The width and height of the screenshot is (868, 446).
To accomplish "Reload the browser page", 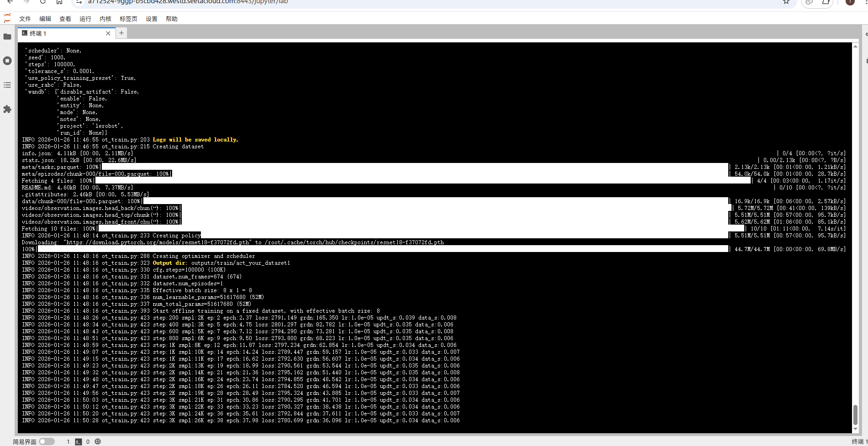I will (x=42, y=2).
